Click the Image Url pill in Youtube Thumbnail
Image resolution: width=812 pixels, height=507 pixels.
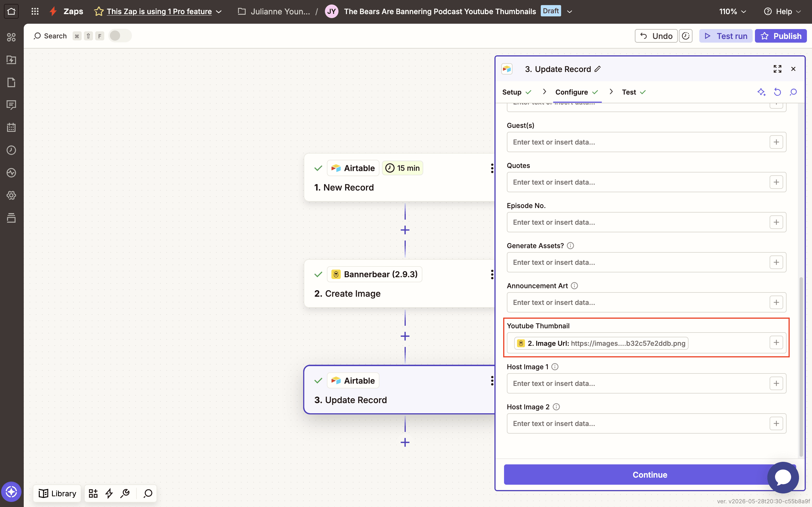point(601,343)
